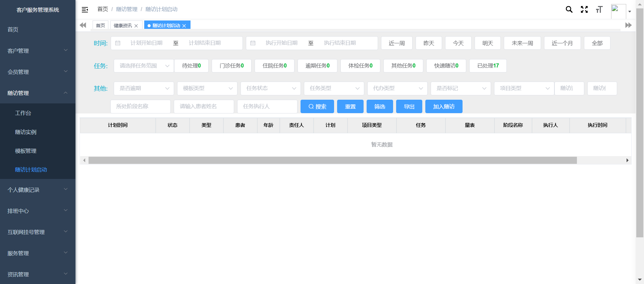The image size is (644, 284).
Task: Open the 任务状态 dropdown
Action: (x=271, y=88)
